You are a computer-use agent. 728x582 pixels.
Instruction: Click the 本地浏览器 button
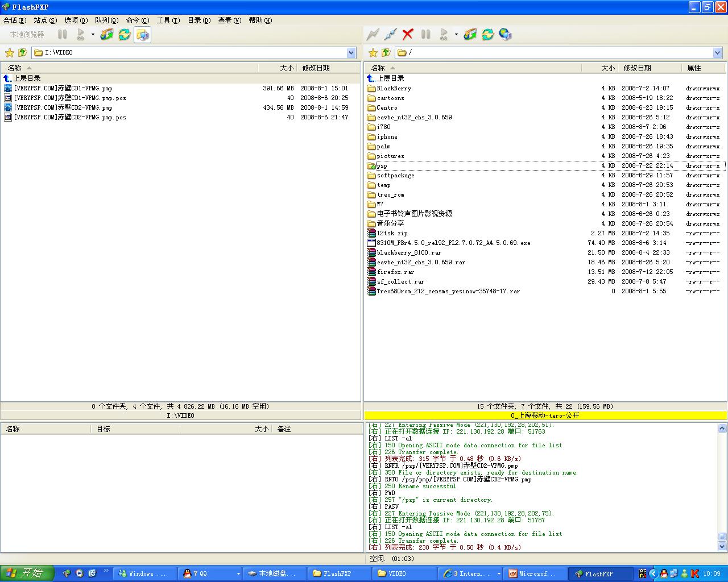tap(27, 35)
